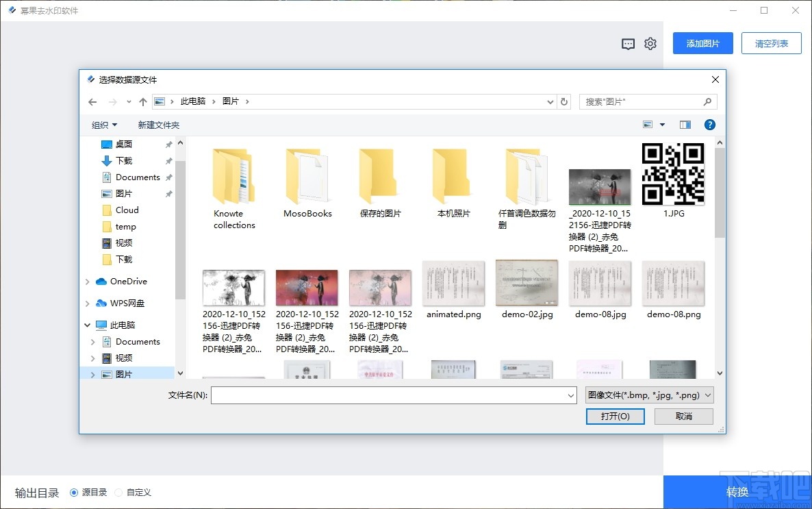Select 此电脑 in navigation pane
812x509 pixels.
click(x=123, y=325)
